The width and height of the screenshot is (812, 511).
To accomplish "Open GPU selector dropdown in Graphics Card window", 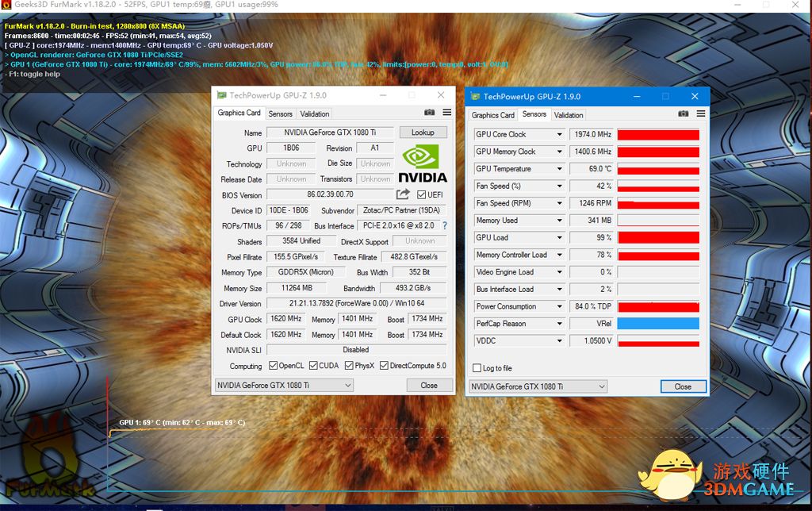I will 284,385.
